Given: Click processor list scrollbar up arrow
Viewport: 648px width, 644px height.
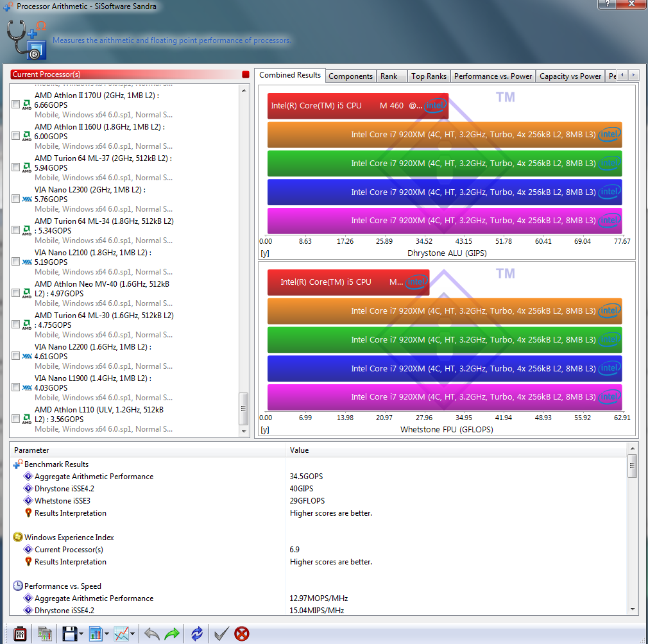Looking at the screenshot, I should (x=244, y=90).
